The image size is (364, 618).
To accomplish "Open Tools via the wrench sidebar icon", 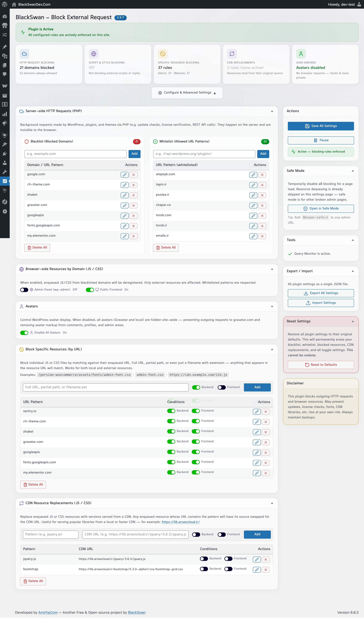I will click(x=5, y=172).
